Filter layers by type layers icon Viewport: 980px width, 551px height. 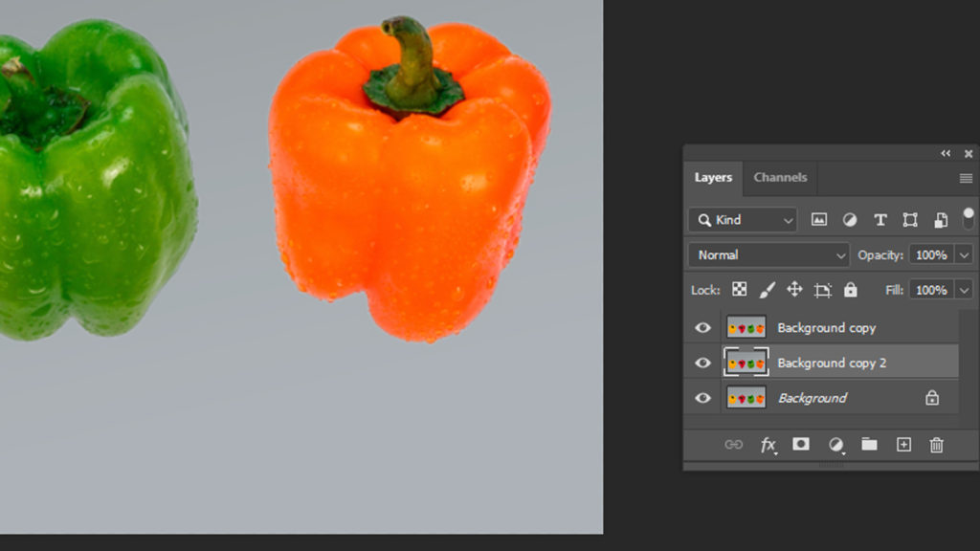click(880, 220)
